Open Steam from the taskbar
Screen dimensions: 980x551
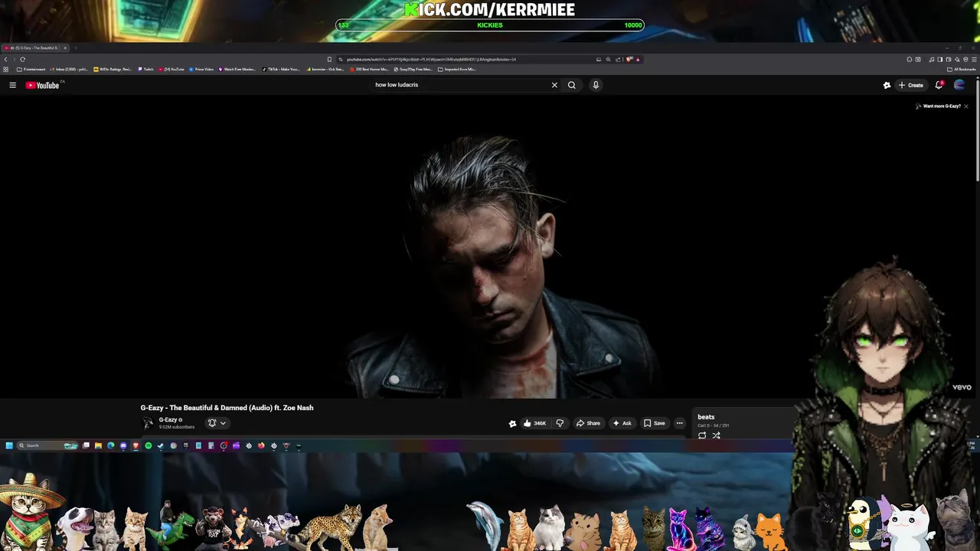pyautogui.click(x=160, y=445)
